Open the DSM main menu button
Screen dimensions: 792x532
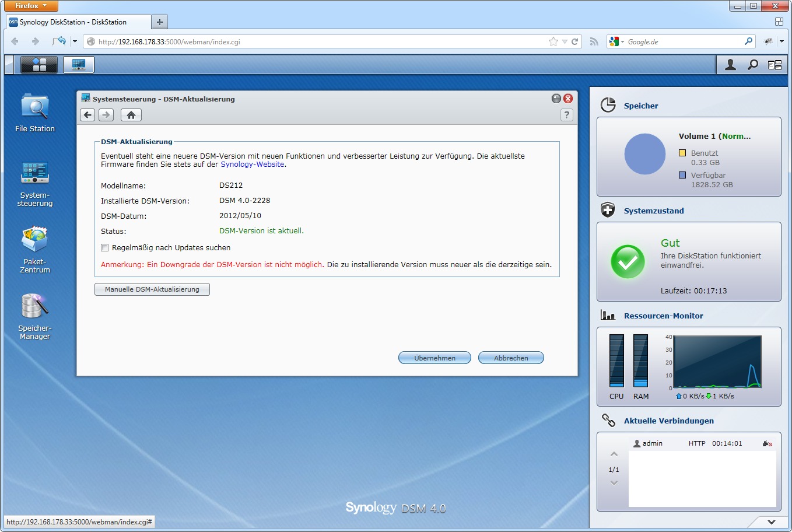point(39,65)
